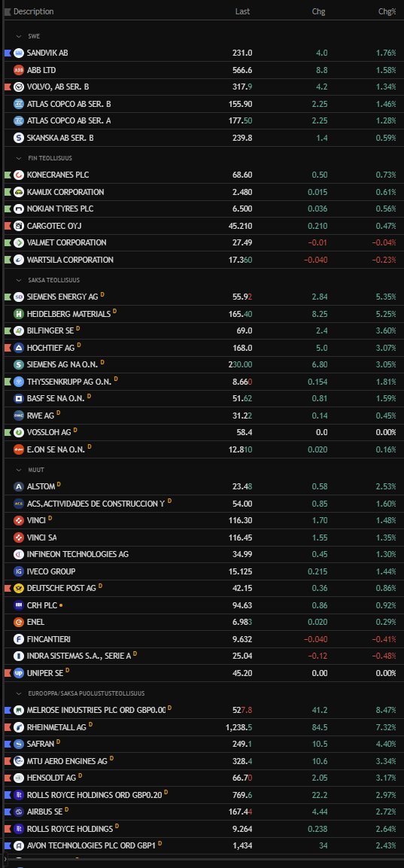Select the HENSOLDT AG row name
404x868 pixels.
[51, 778]
